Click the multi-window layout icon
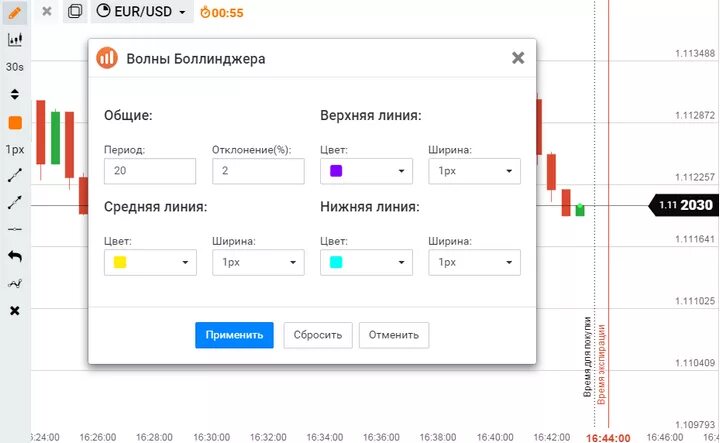 [75, 11]
